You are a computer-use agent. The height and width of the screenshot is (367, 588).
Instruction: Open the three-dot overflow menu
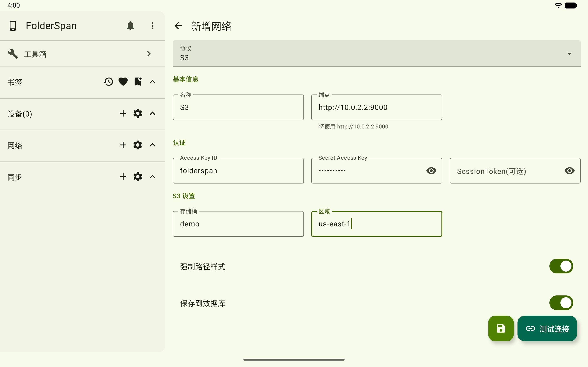pos(152,26)
